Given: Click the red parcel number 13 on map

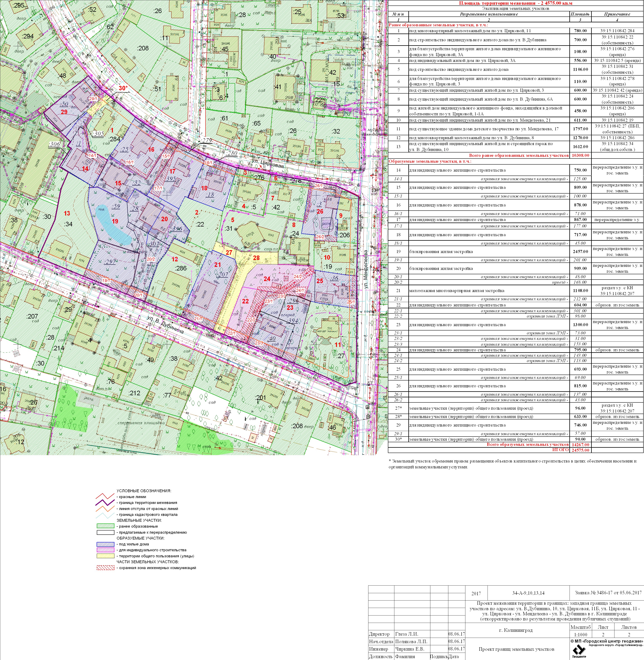Looking at the screenshot, I should [67, 213].
